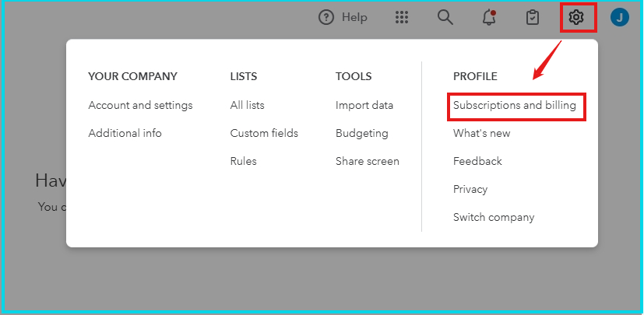Viewport: 644px width, 315px height.
Task: Open Rules under Lists
Action: pos(243,161)
